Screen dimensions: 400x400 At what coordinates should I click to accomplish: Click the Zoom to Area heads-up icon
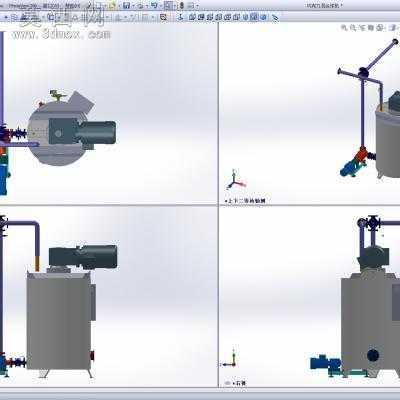353,28
